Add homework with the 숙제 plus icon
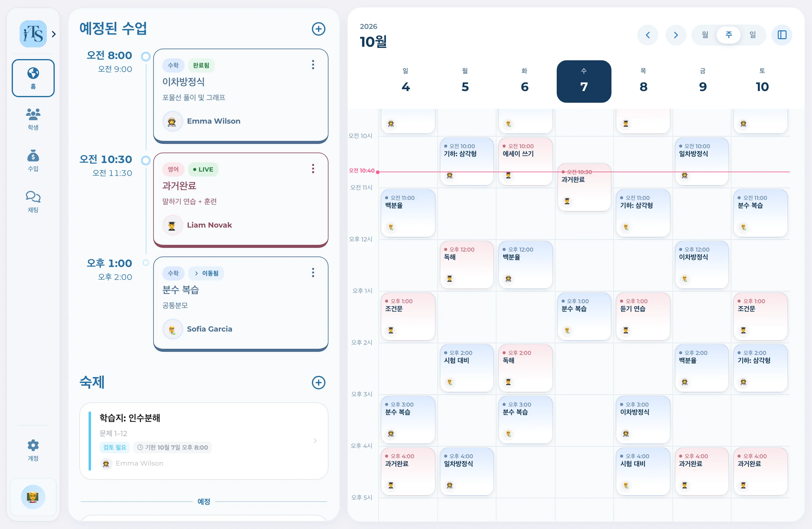This screenshot has width=812, height=529. (318, 382)
